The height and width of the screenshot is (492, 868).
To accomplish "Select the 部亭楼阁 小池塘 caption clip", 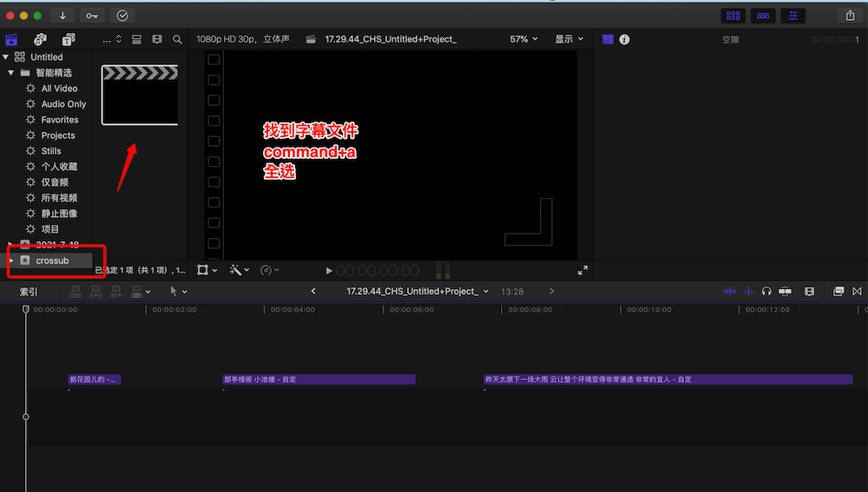I will click(x=319, y=379).
